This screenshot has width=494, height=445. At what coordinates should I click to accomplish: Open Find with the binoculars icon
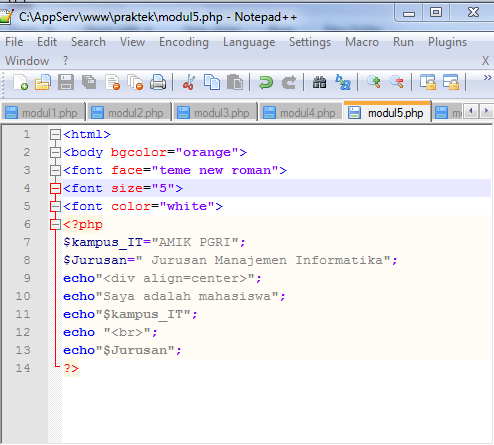click(x=319, y=82)
